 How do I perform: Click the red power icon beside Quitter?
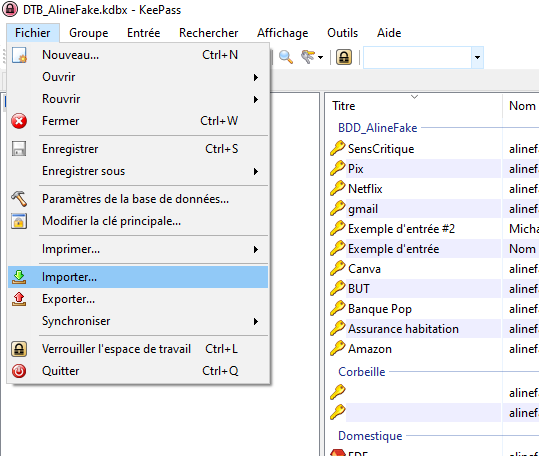(x=19, y=371)
